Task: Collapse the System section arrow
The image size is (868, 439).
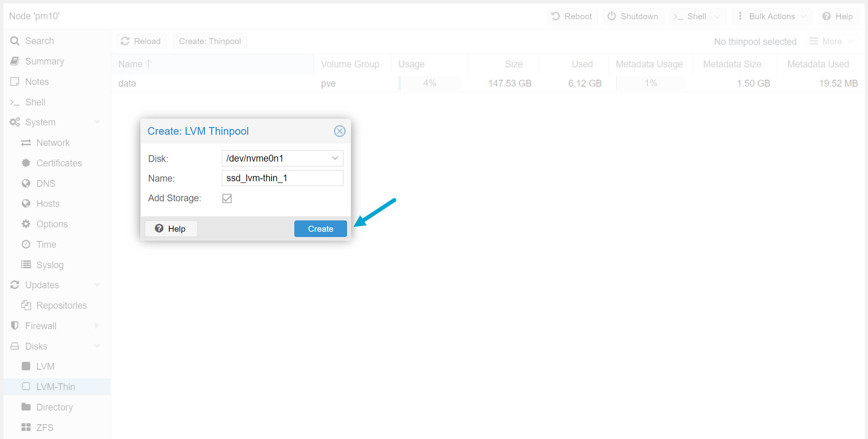Action: coord(97,122)
